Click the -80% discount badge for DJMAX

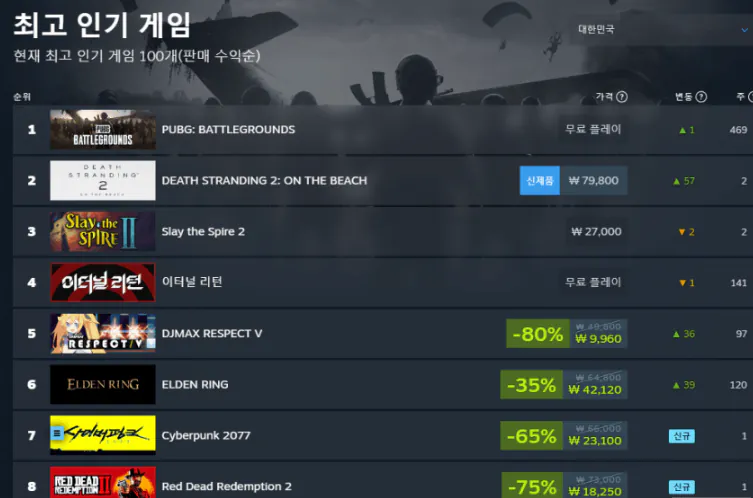538,334
